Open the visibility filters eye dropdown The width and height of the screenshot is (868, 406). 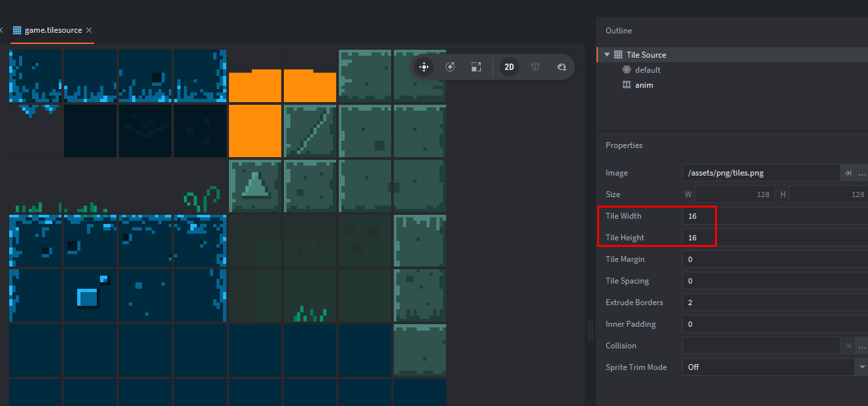coord(561,67)
